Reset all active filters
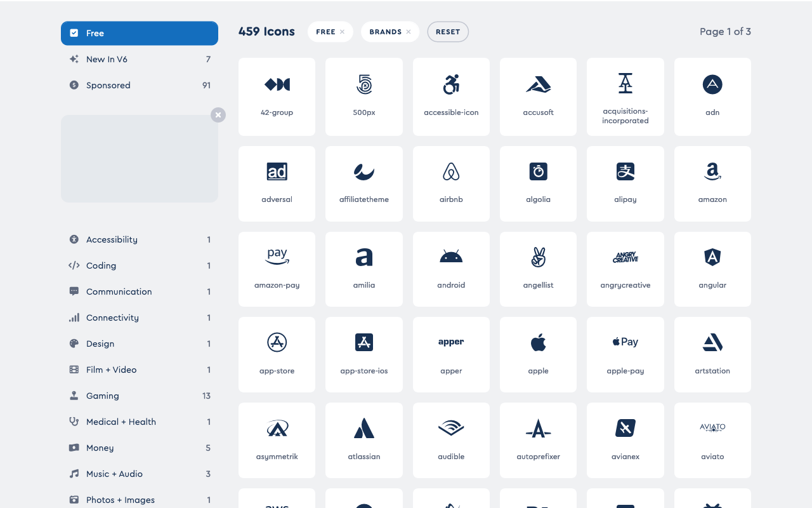This screenshot has height=508, width=812. point(448,32)
